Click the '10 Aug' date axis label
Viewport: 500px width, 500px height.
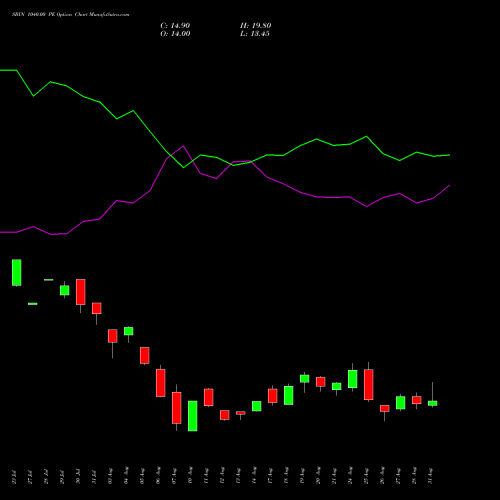(190, 476)
